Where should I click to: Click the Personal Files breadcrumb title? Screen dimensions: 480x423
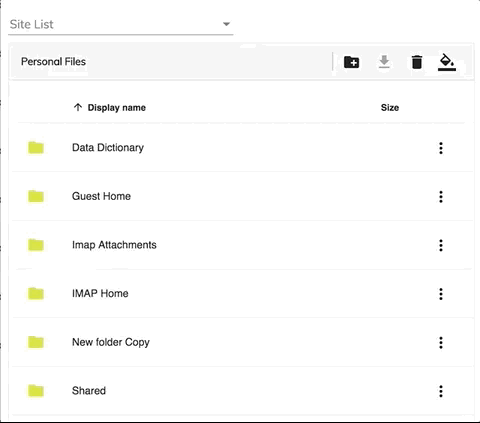[x=53, y=62]
